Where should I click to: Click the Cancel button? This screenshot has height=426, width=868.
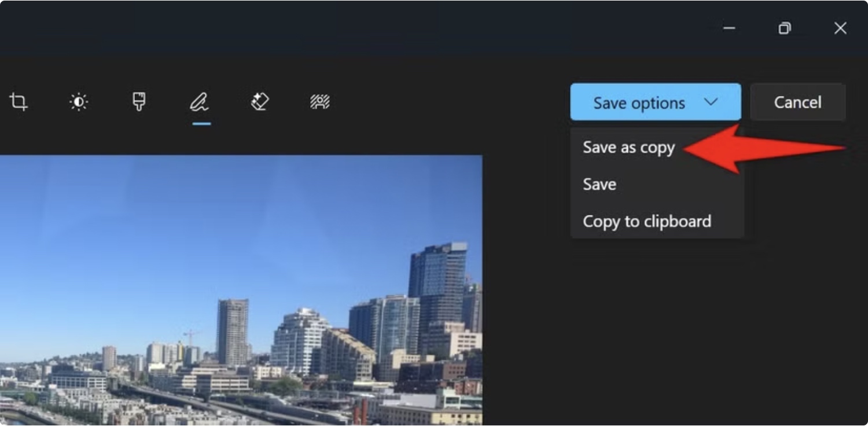tap(798, 102)
